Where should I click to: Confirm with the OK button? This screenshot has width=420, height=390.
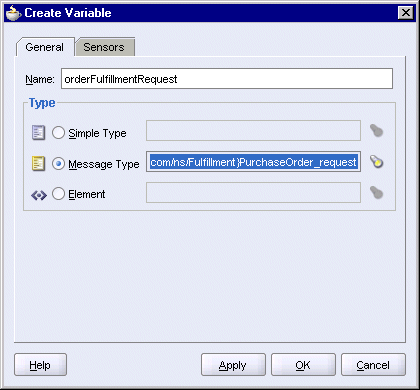tap(303, 365)
